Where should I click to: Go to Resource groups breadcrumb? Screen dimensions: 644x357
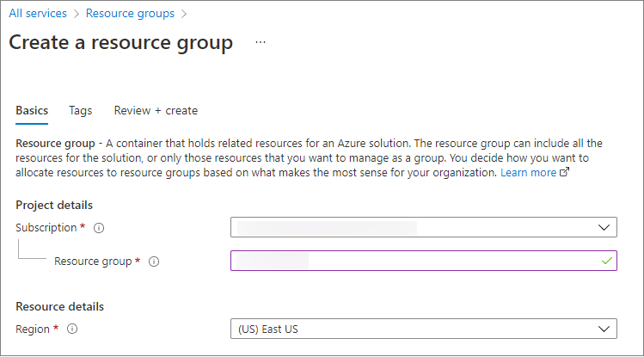tap(130, 14)
